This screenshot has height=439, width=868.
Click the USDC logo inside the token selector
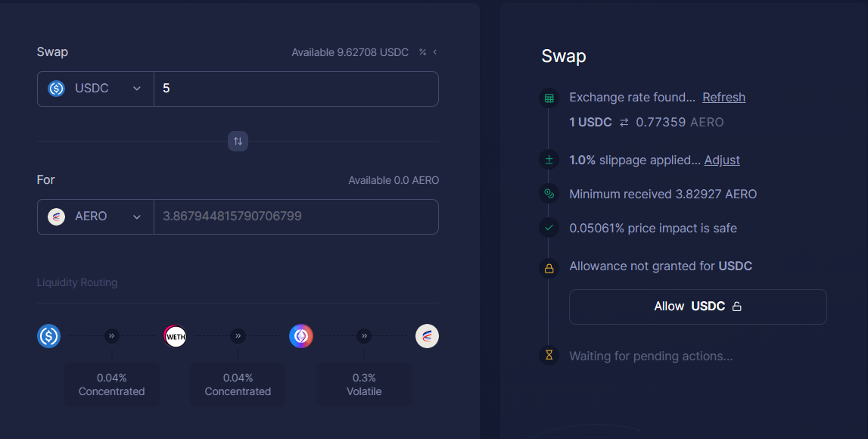click(55, 89)
